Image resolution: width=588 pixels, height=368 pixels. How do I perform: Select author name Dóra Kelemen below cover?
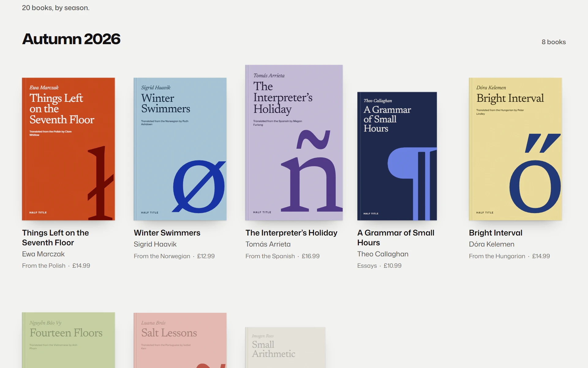pyautogui.click(x=492, y=244)
